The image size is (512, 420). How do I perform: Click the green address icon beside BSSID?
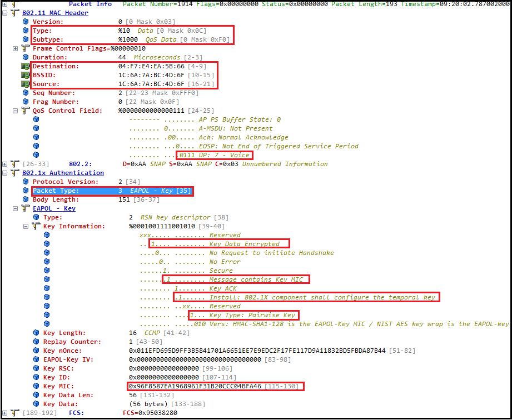(26, 75)
